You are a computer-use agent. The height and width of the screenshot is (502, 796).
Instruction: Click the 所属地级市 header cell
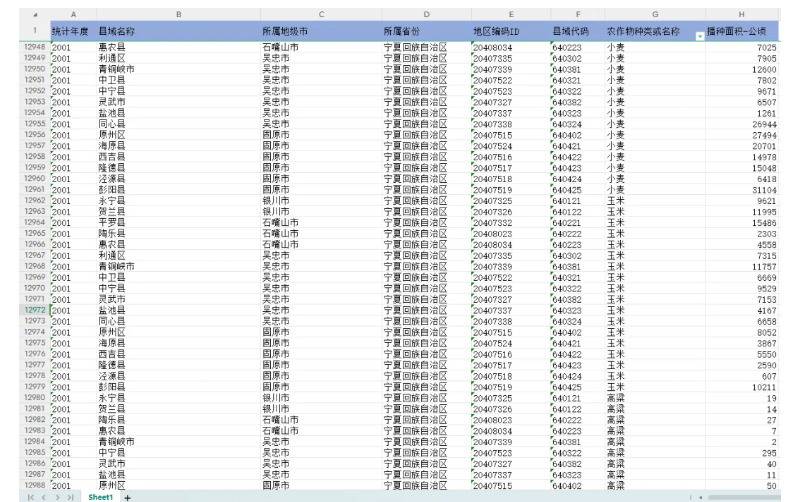click(x=321, y=31)
